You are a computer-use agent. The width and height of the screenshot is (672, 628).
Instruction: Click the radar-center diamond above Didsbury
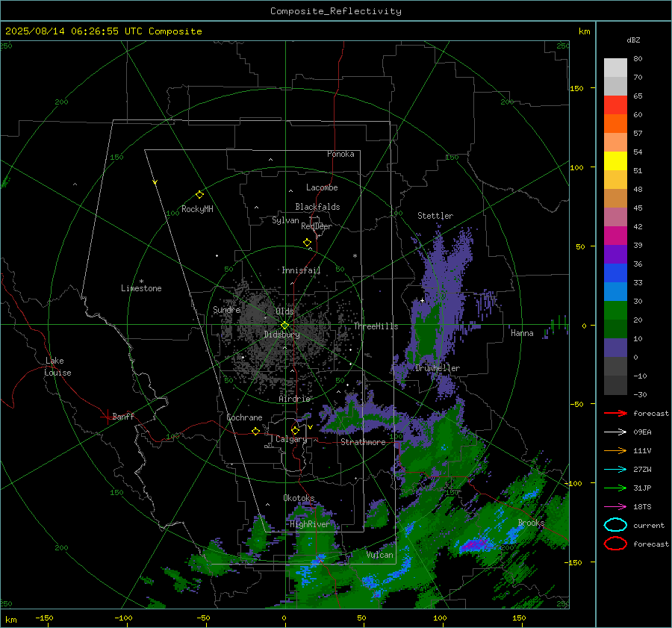pyautogui.click(x=284, y=326)
